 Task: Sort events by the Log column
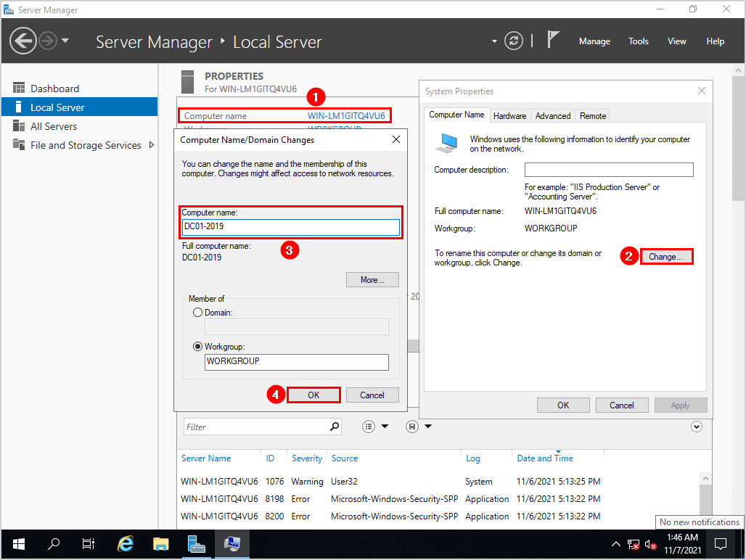point(473,458)
